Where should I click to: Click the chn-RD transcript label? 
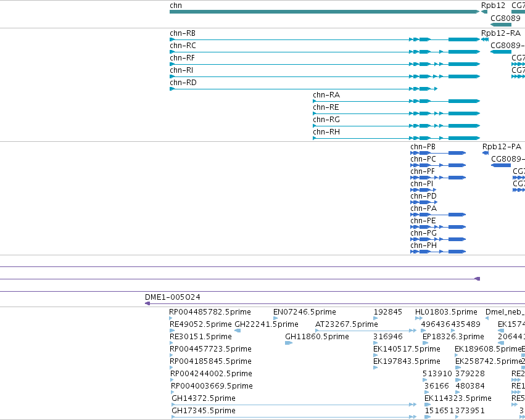pyautogui.click(x=183, y=83)
